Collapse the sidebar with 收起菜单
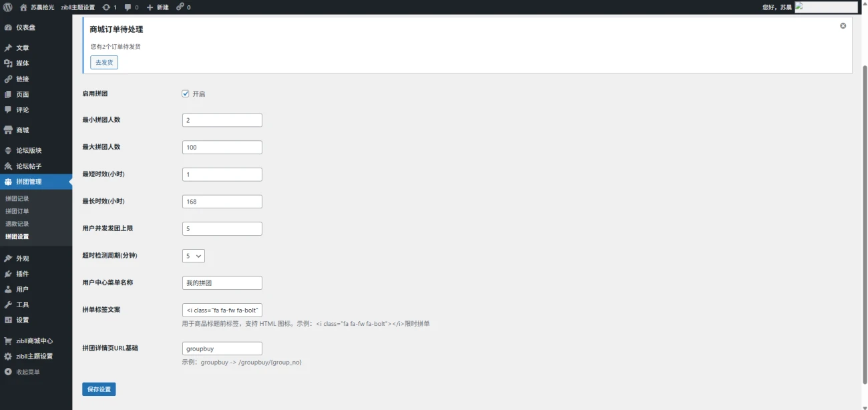Image resolution: width=868 pixels, height=410 pixels. click(x=27, y=372)
